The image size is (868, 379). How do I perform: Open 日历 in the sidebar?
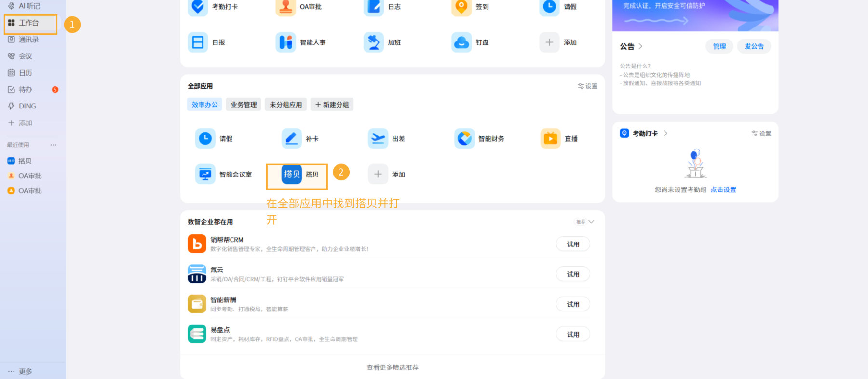pyautogui.click(x=20, y=73)
